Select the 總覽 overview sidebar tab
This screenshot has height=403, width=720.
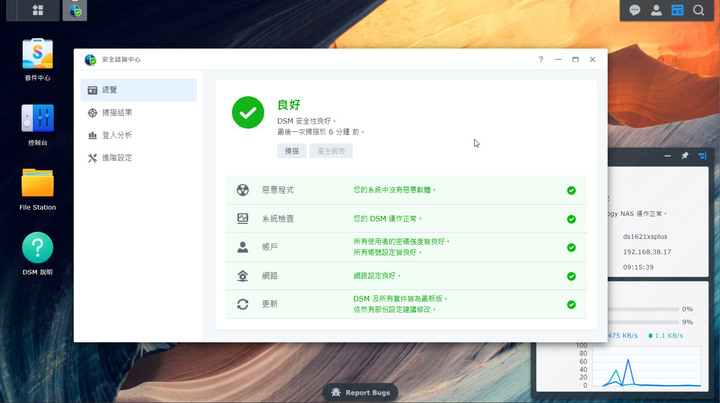pyautogui.click(x=139, y=90)
